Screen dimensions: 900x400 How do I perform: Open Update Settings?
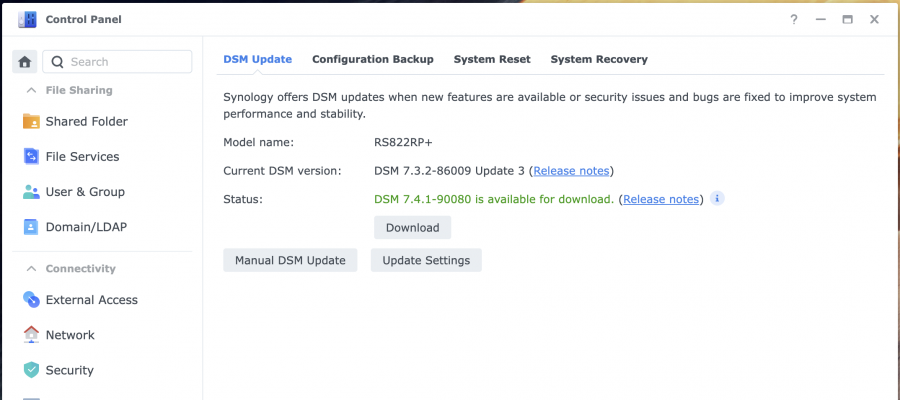(426, 261)
